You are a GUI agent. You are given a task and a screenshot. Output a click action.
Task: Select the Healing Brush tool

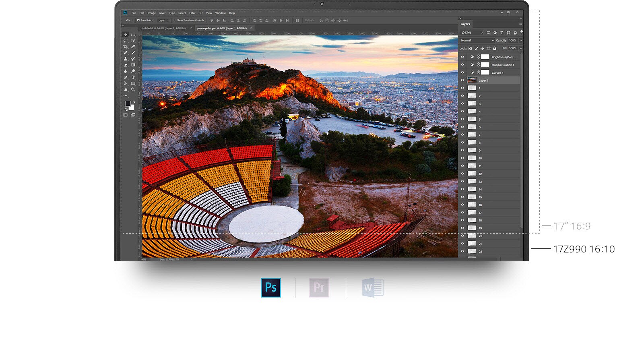coord(125,52)
